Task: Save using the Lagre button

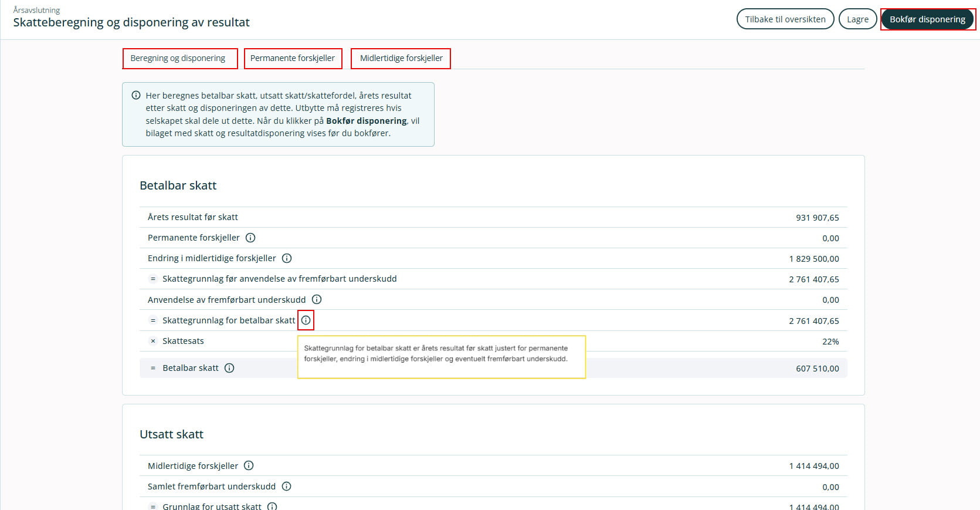Action: tap(857, 19)
